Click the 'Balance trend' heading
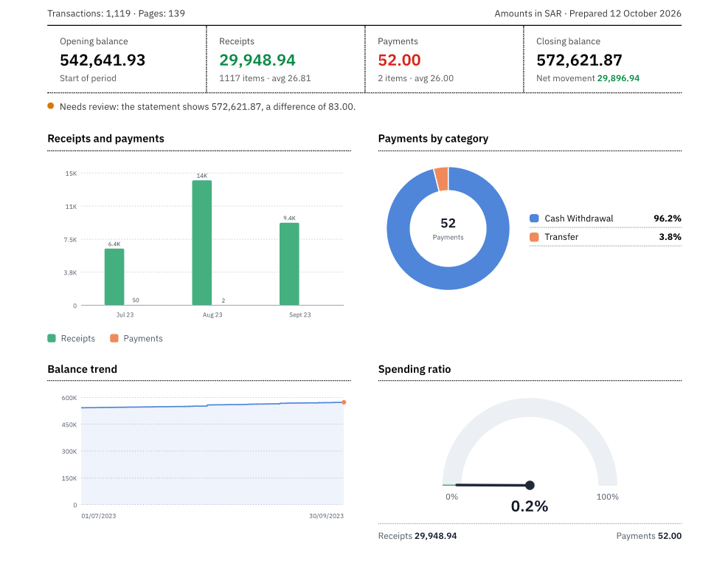The image size is (728, 561). [82, 369]
